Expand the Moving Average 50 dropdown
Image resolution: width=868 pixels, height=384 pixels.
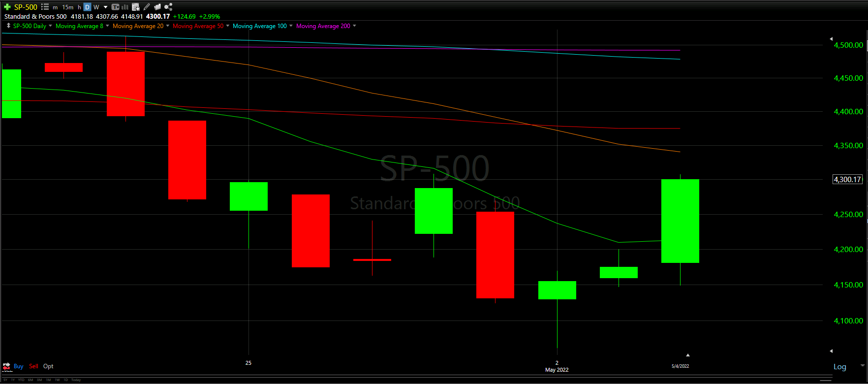click(228, 26)
